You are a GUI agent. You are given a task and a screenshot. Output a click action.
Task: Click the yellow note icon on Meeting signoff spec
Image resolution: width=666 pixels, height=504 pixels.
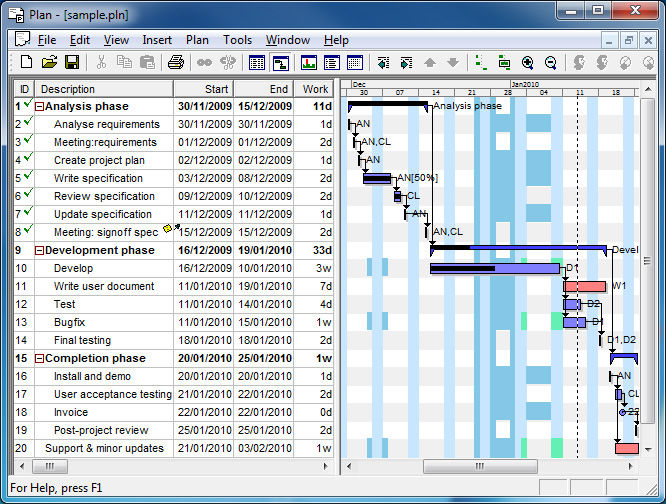(167, 228)
